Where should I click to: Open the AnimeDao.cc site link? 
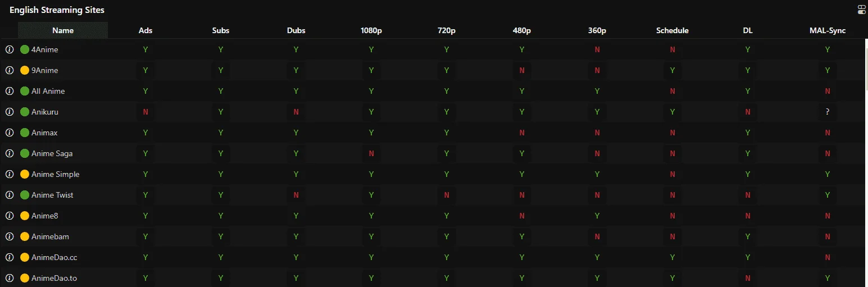click(x=54, y=257)
